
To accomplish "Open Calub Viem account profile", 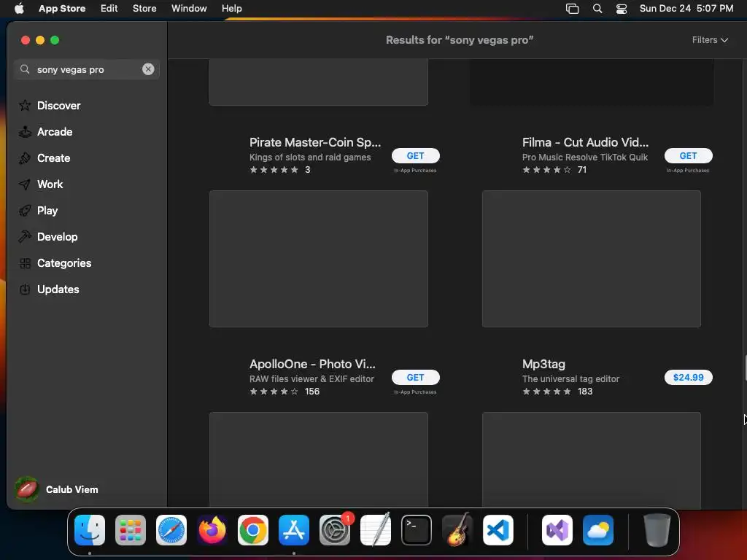I will (x=56, y=489).
